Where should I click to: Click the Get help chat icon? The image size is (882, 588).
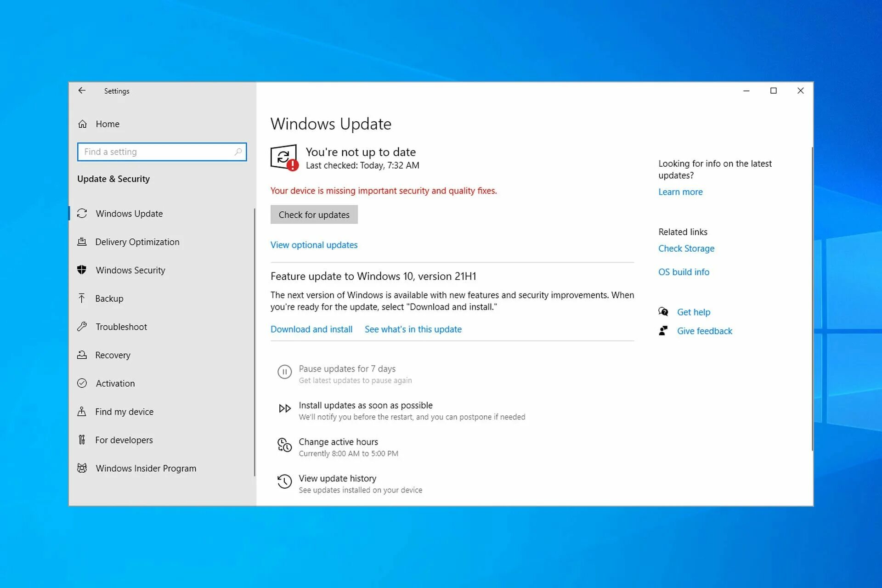(x=663, y=312)
